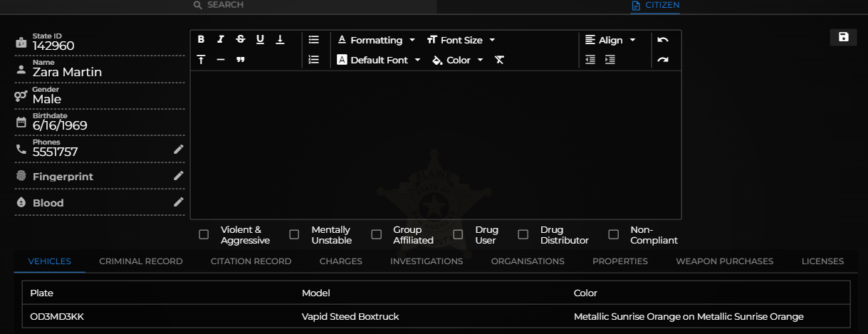This screenshot has height=334, width=868.
Task: Check the Group Affiliated box
Action: point(377,234)
